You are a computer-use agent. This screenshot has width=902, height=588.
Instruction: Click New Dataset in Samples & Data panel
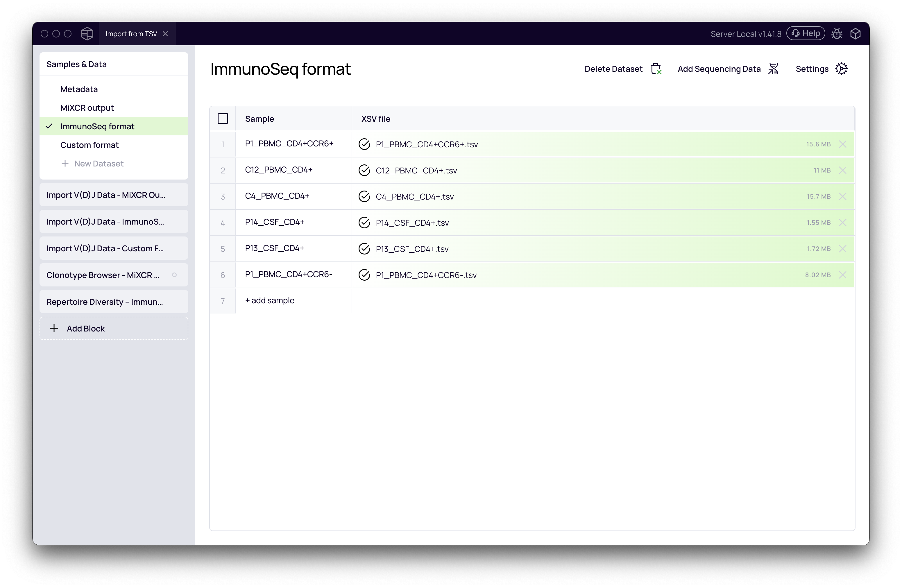tap(99, 163)
